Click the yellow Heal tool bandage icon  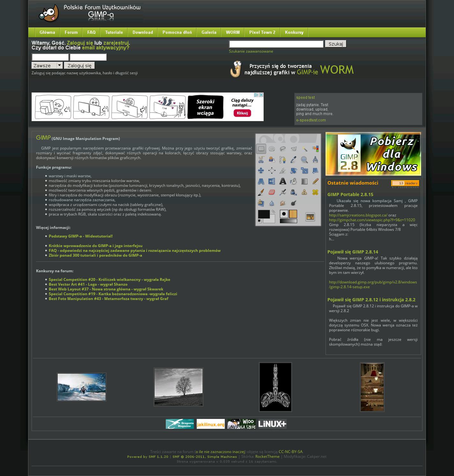(315, 192)
